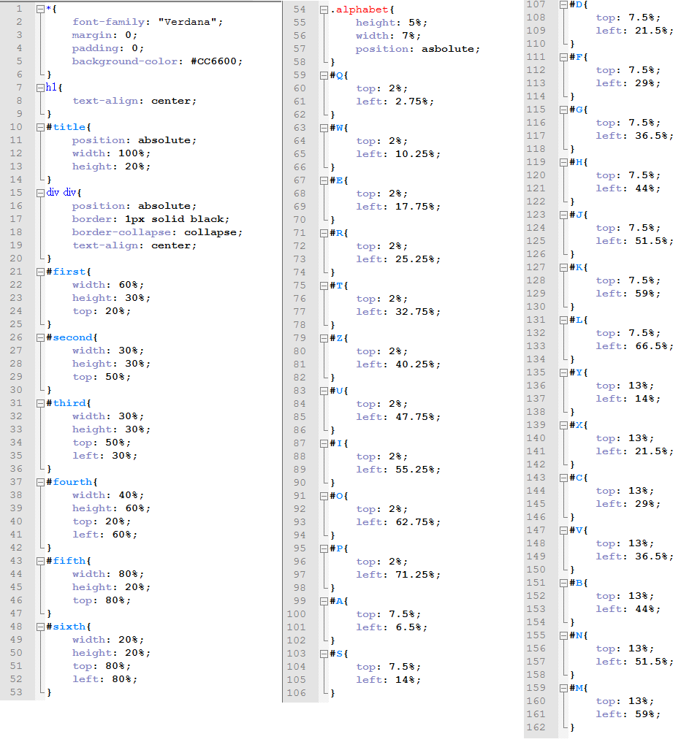
Task: Click the .alphabet selector name
Action: [362, 9]
